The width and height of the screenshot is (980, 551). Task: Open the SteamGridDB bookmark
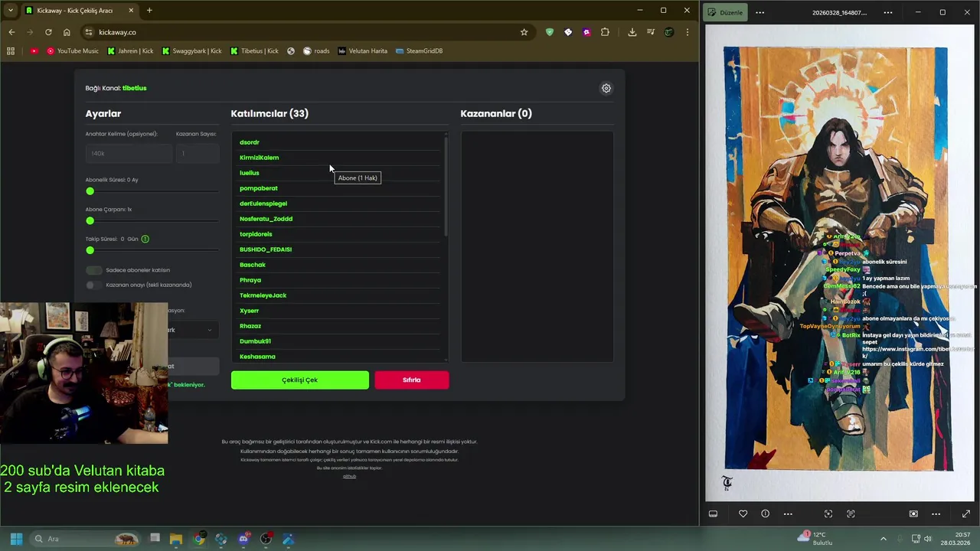click(419, 51)
